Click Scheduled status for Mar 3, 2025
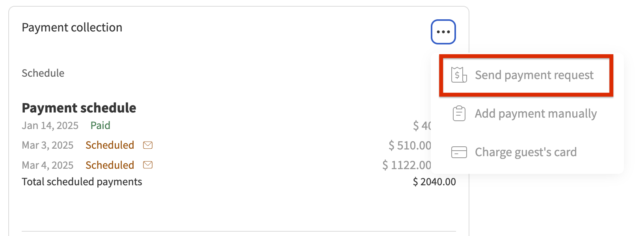644x236 pixels. (x=110, y=145)
